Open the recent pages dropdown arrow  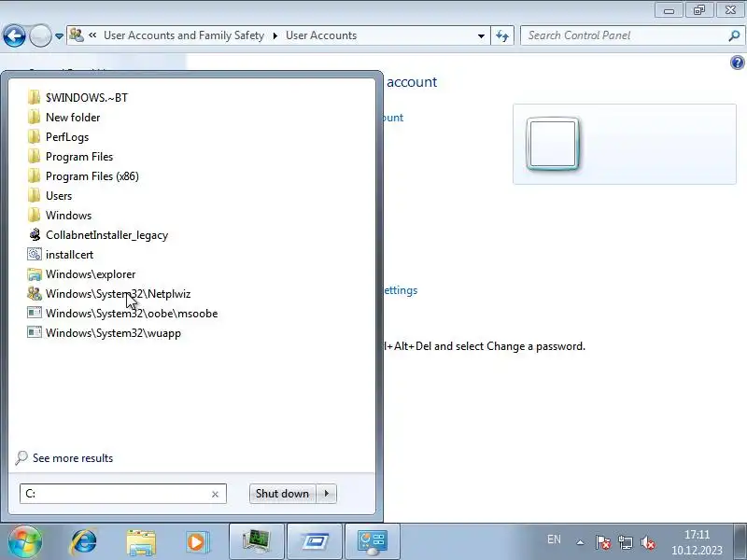pos(59,35)
